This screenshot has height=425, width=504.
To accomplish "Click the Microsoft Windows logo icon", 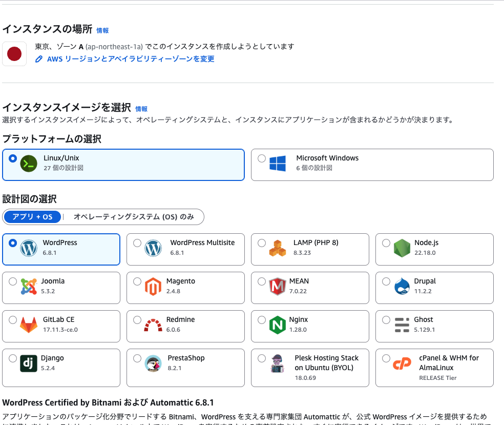I will pyautogui.click(x=278, y=164).
